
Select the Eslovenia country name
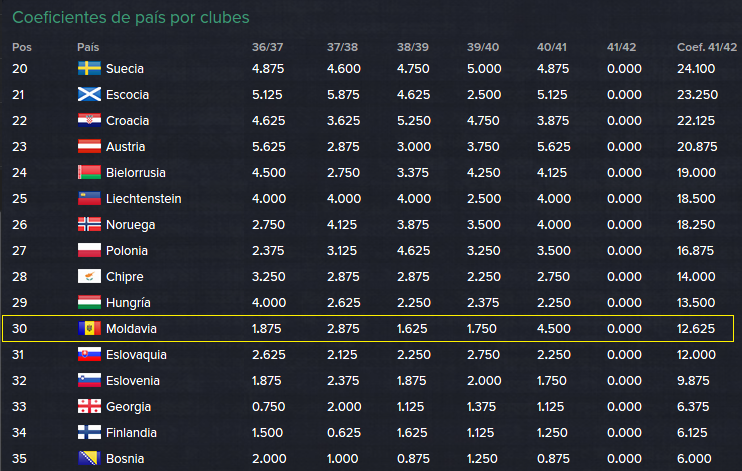(133, 381)
